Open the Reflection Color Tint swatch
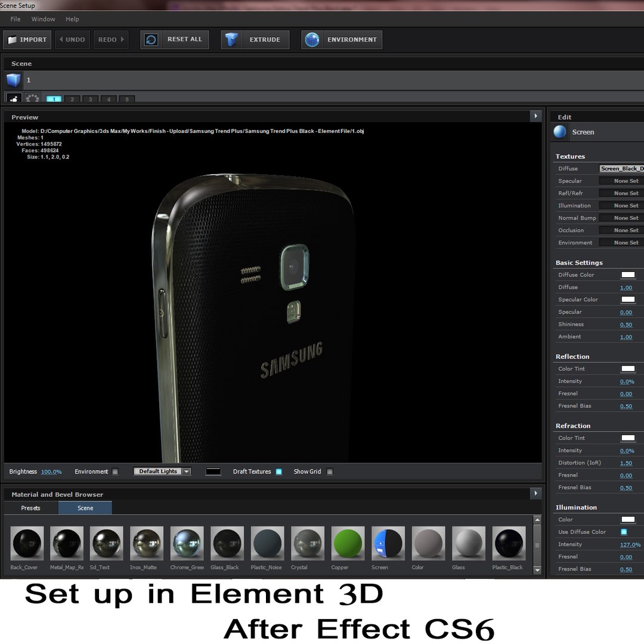This screenshot has height=644, width=644. [628, 369]
